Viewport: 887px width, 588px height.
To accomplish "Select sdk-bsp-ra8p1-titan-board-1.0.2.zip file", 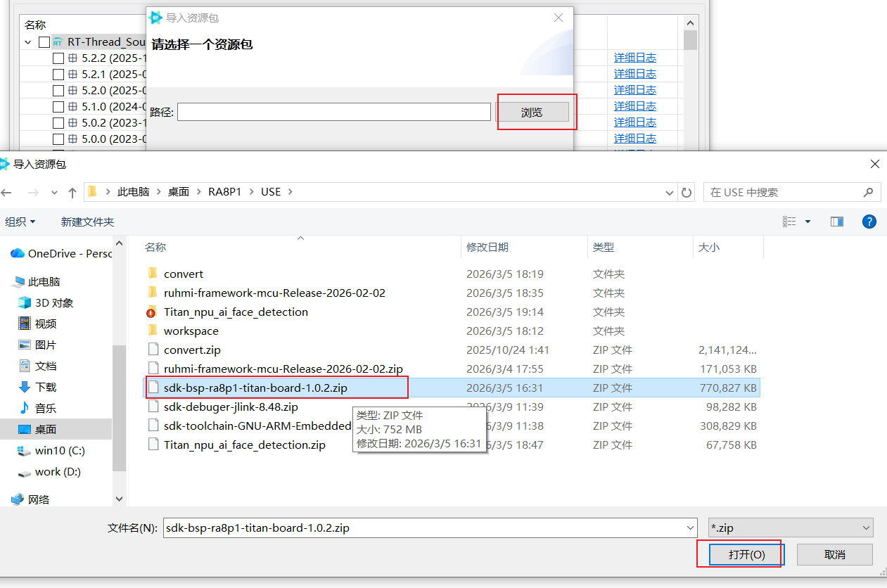I will pos(255,388).
